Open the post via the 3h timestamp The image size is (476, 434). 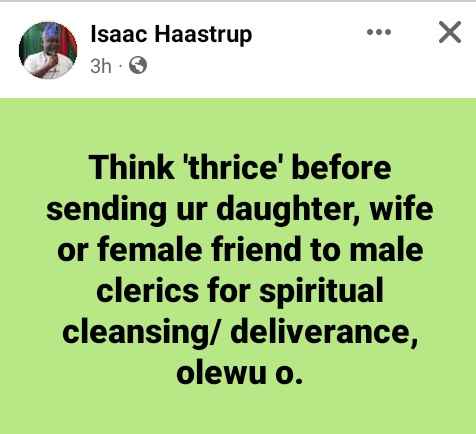click(101, 66)
